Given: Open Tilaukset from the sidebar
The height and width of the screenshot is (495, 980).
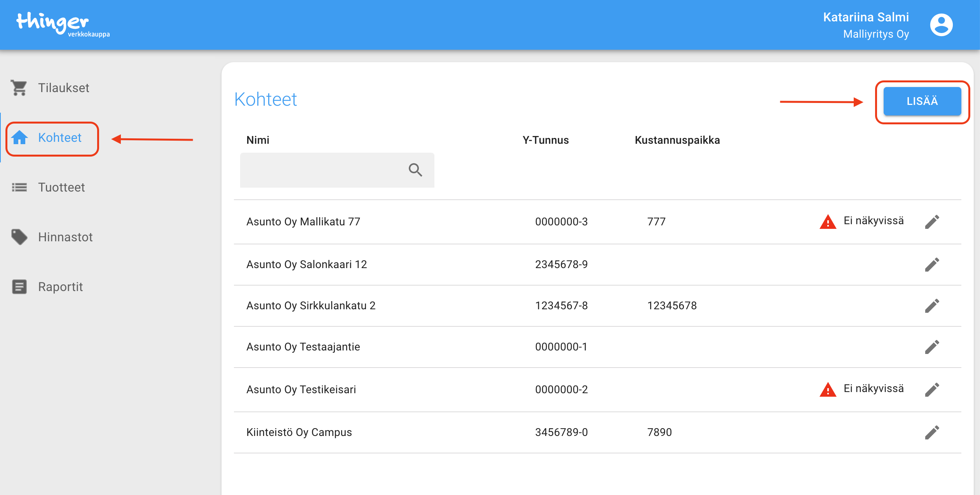Looking at the screenshot, I should coord(63,88).
